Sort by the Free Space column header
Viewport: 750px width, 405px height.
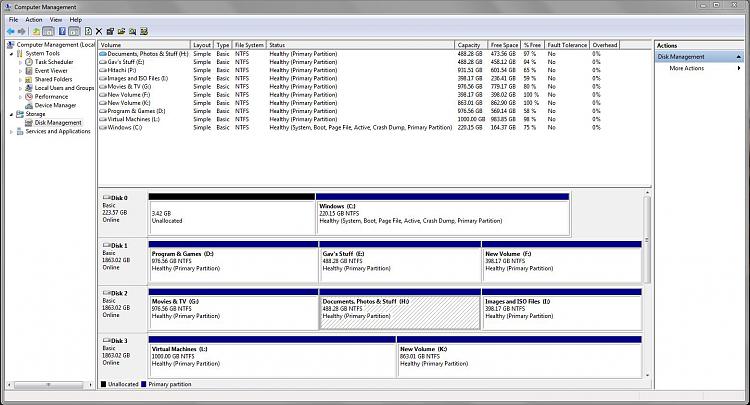click(x=504, y=45)
